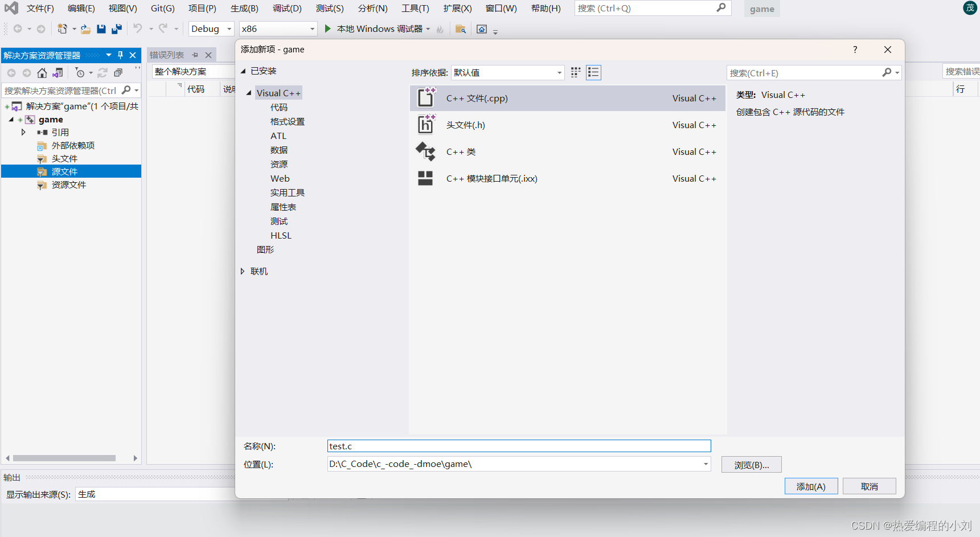Click Solution Explorer home icon
980x537 pixels.
click(x=42, y=73)
